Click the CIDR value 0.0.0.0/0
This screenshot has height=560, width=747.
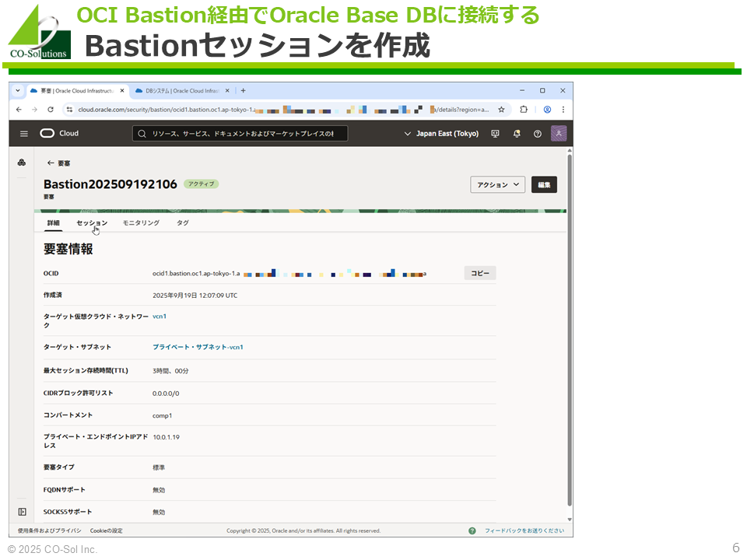(x=166, y=394)
